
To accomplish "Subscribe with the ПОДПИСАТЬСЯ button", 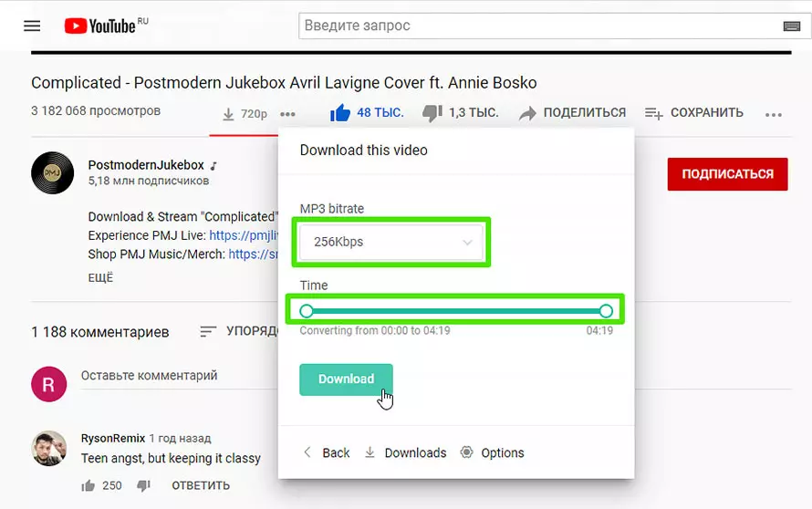I will pyautogui.click(x=727, y=174).
